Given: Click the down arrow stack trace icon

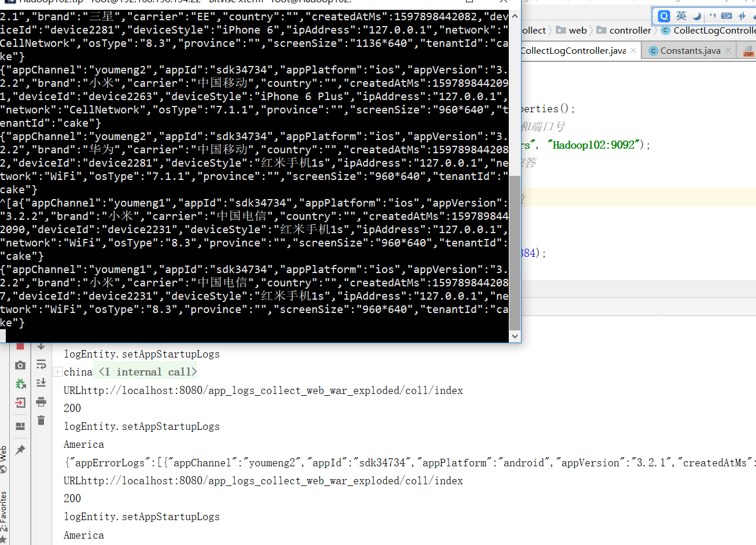Looking at the screenshot, I should tap(41, 347).
